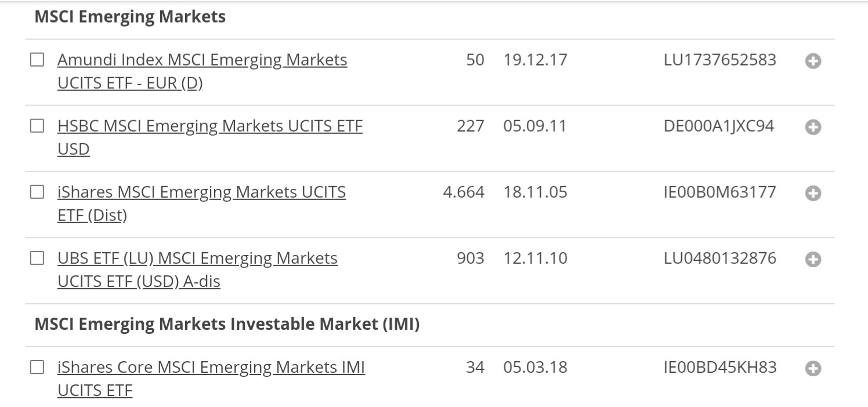This screenshot has height=407, width=868.
Task: Click the ISIN IE00B0M63177
Action: [x=719, y=192]
